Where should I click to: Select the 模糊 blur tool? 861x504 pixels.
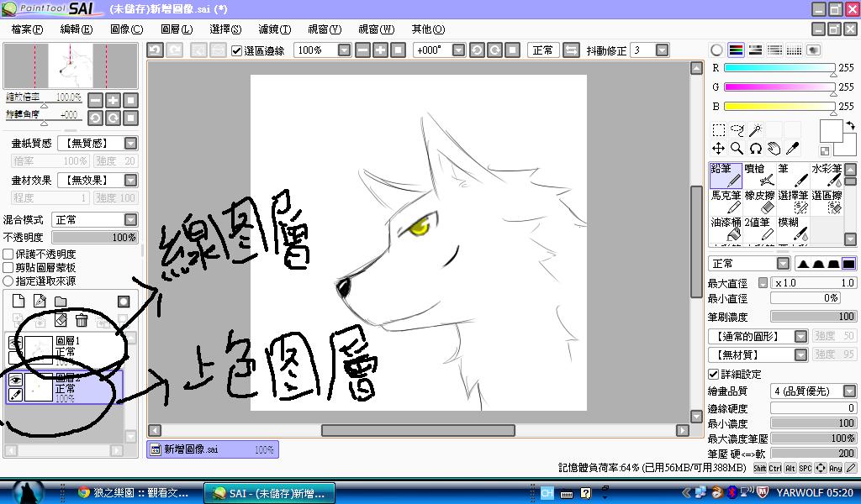pyautogui.click(x=793, y=229)
